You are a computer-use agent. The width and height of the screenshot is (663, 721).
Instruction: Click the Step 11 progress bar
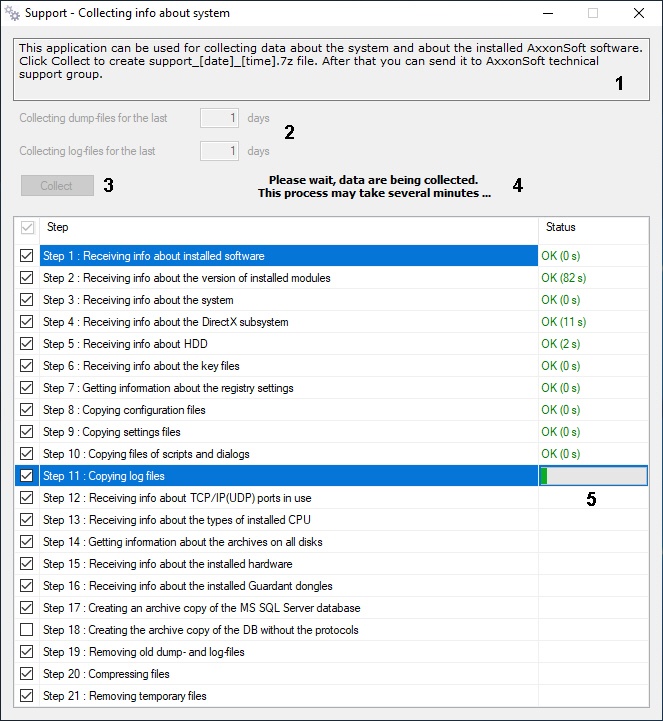click(x=593, y=476)
